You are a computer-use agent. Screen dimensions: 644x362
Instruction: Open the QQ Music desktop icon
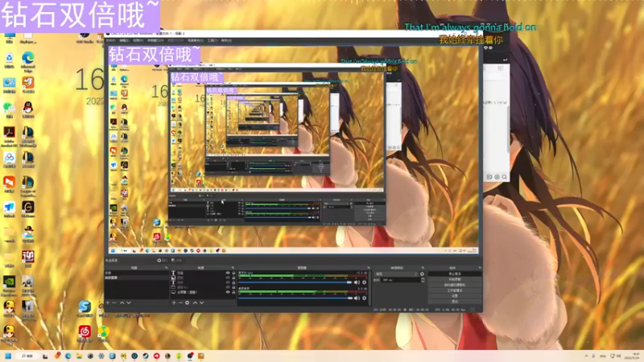(103, 331)
